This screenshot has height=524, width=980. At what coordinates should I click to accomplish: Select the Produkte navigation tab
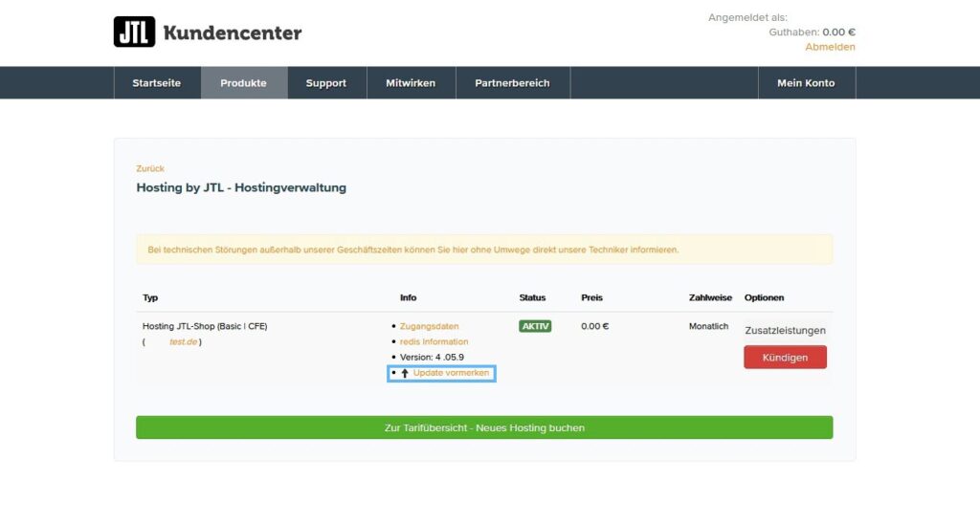tap(244, 83)
